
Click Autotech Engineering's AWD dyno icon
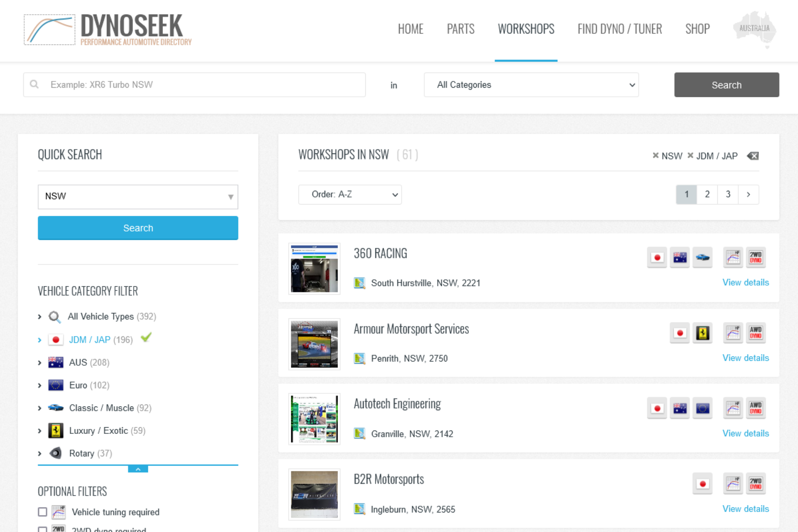click(756, 409)
